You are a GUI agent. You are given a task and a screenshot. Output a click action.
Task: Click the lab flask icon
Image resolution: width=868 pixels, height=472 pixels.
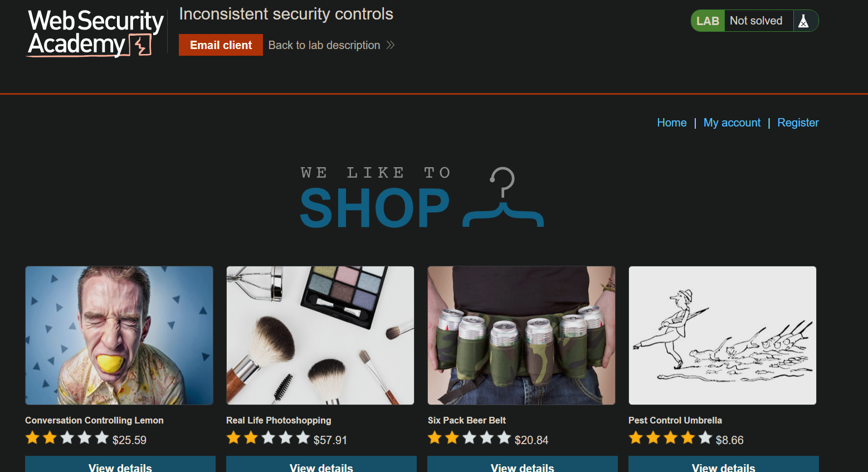[x=803, y=21]
